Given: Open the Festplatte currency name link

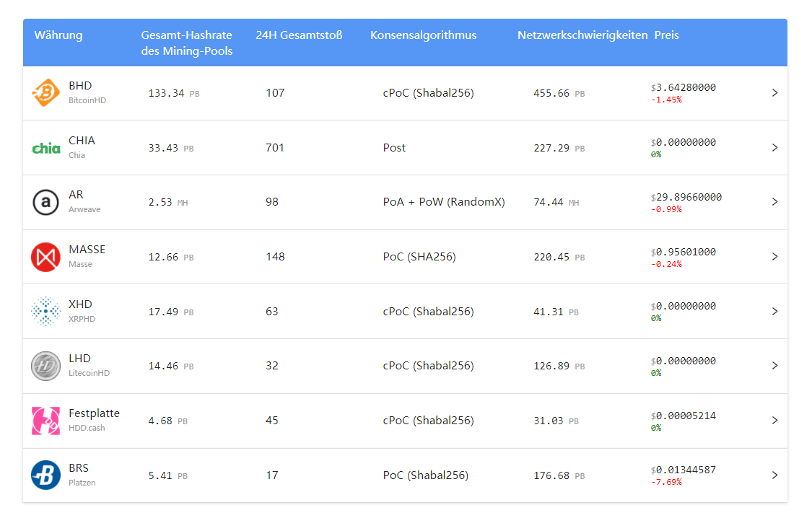Looking at the screenshot, I should pyautogui.click(x=95, y=413).
